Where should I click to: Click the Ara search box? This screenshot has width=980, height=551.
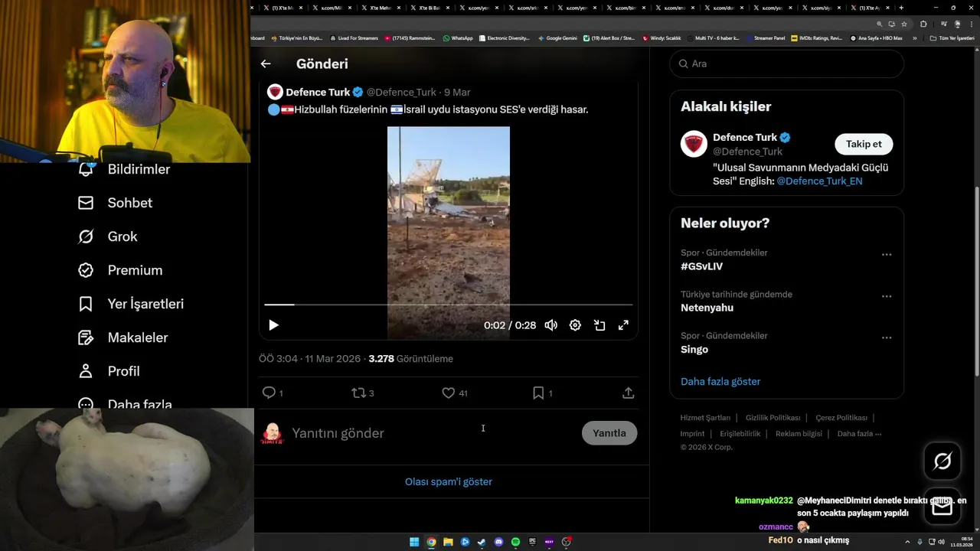point(786,64)
